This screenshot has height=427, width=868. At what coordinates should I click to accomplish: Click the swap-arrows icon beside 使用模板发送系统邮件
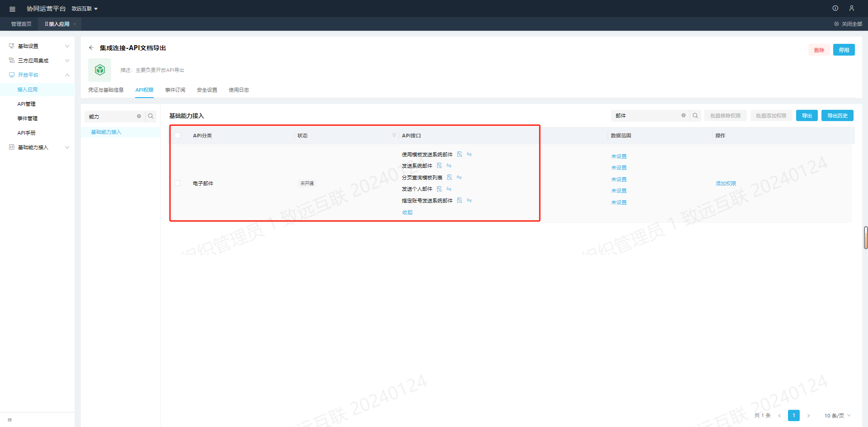click(469, 154)
